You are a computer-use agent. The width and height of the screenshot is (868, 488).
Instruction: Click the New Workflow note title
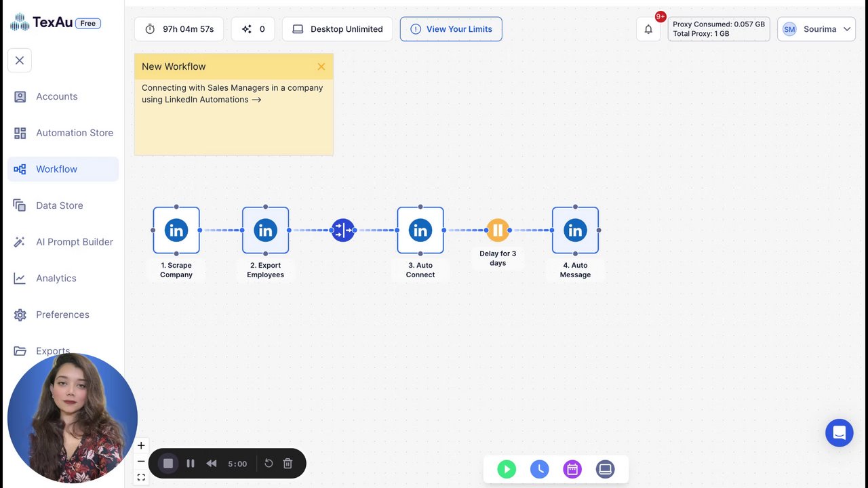pos(174,66)
